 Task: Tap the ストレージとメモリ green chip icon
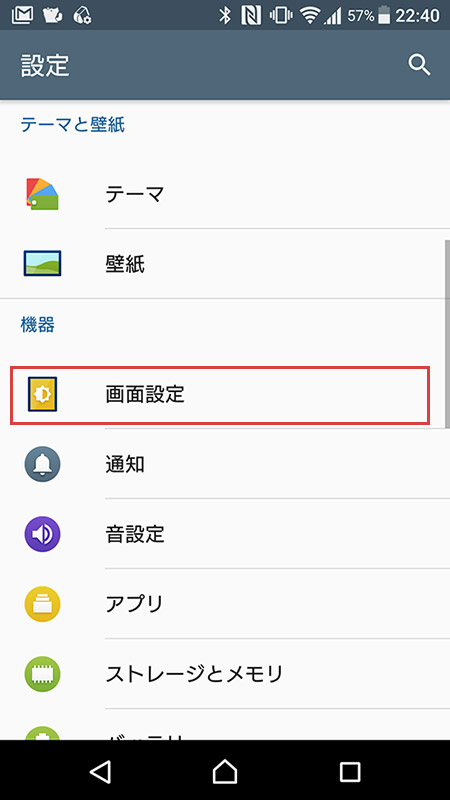(x=42, y=674)
